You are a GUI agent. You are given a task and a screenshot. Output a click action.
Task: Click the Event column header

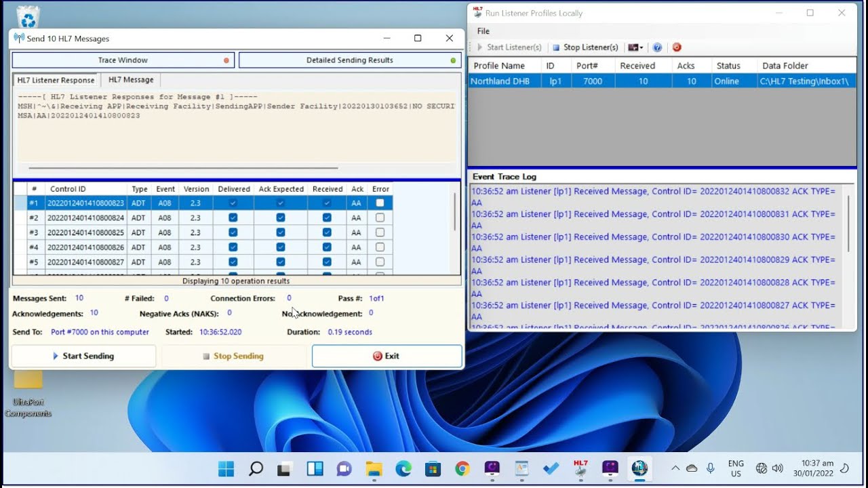[x=165, y=189]
